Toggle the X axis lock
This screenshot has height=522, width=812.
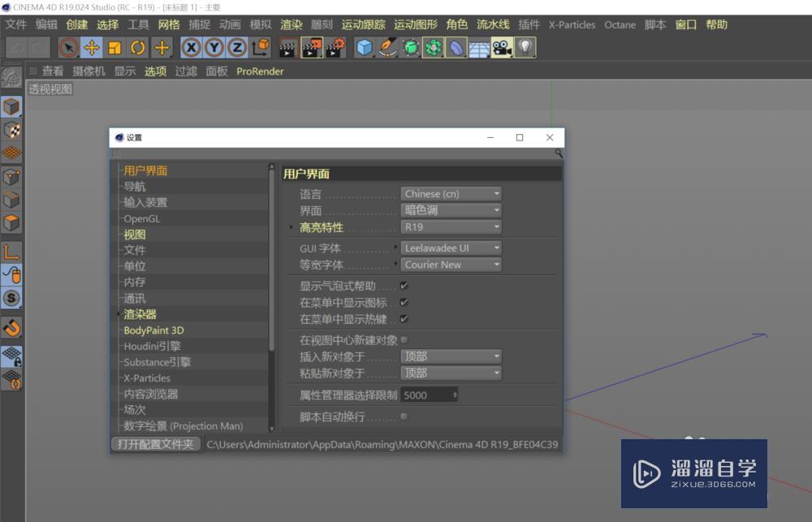(191, 48)
